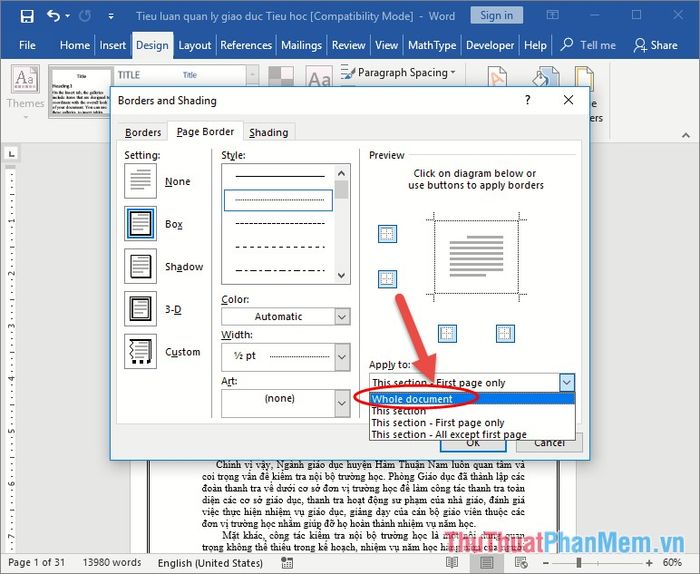Click 13980 words count in status bar
700x574 pixels.
112,562
